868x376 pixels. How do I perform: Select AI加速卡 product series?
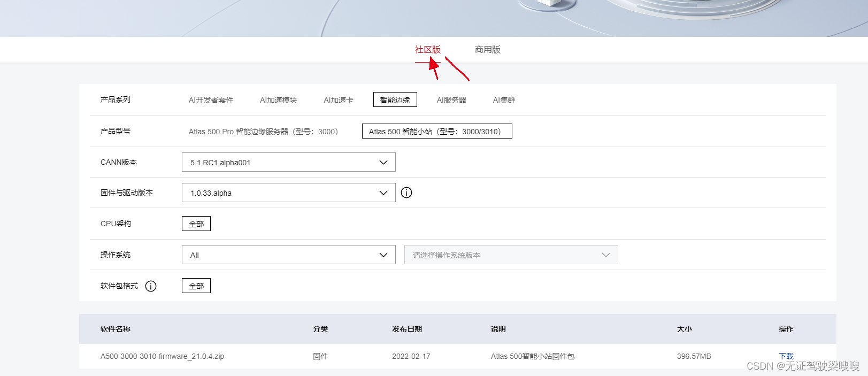pos(339,100)
